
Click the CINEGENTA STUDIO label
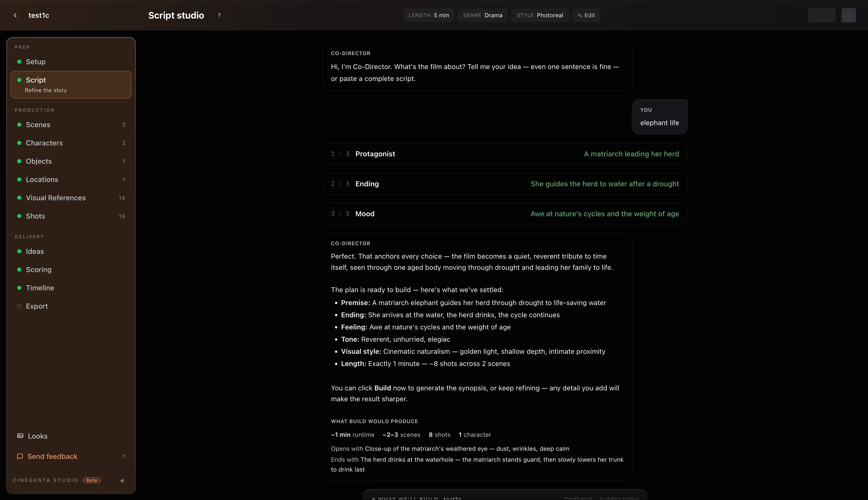click(x=46, y=480)
